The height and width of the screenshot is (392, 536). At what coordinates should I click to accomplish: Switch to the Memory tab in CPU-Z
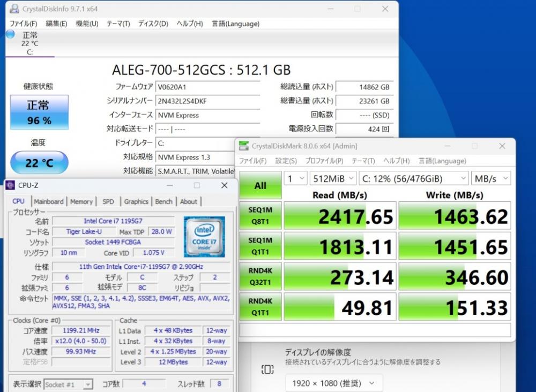tap(81, 201)
